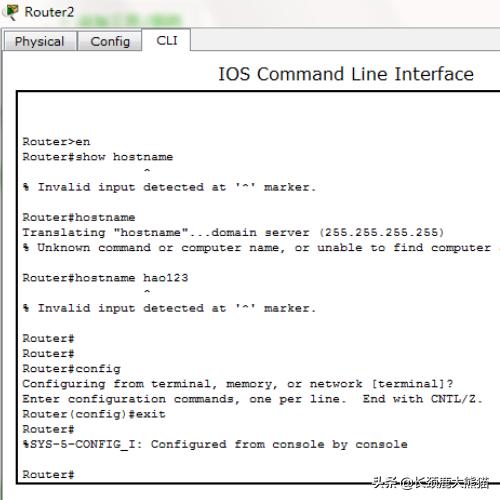Click the 'Configuring from terminal, memory' prompt line
Image resolution: width=500 pixels, height=500 pixels.
pyautogui.click(x=238, y=384)
